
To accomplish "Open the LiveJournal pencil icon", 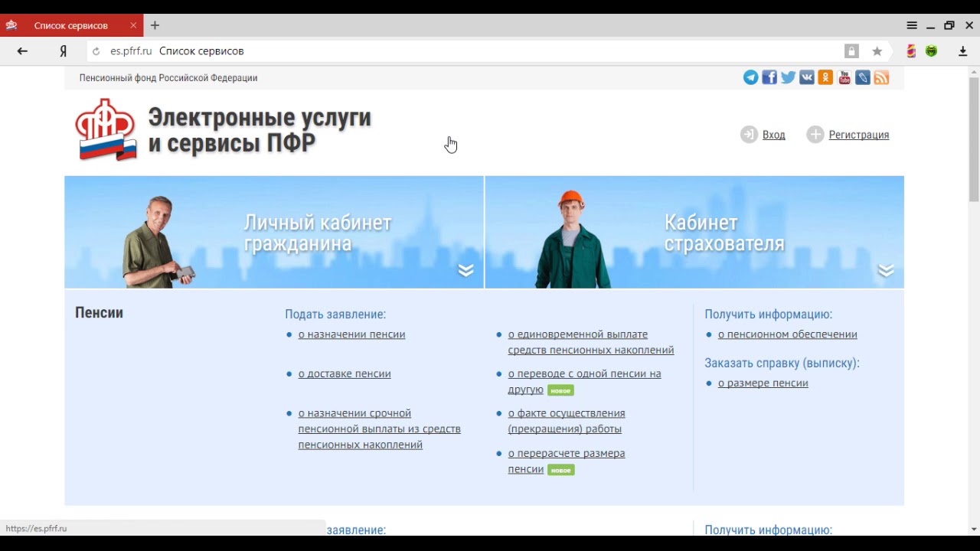I will point(863,77).
